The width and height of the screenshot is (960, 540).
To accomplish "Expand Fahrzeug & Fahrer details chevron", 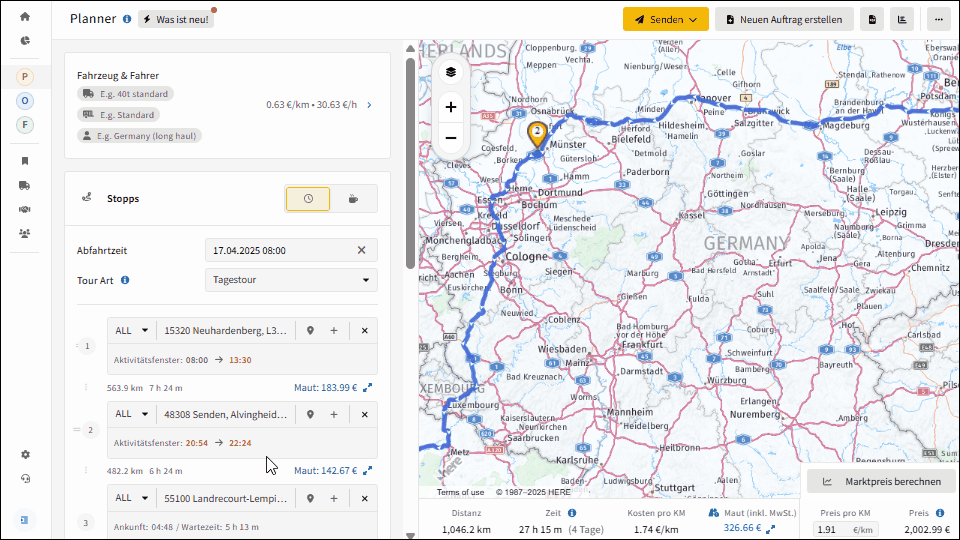I will click(x=369, y=105).
